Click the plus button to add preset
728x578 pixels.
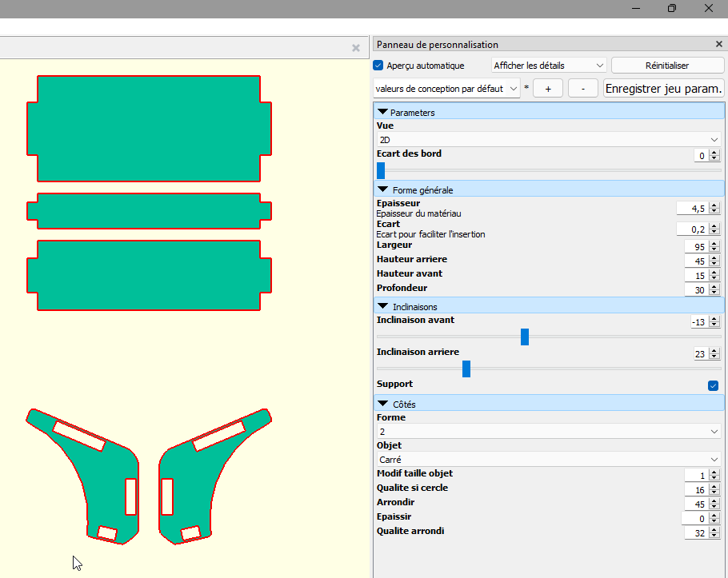pos(548,89)
